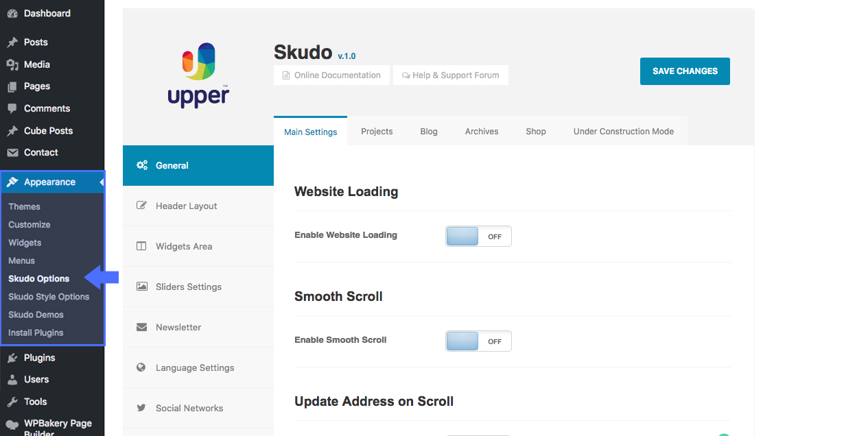Click the Language Settings globe icon
This screenshot has height=436, width=868.
pyautogui.click(x=141, y=367)
